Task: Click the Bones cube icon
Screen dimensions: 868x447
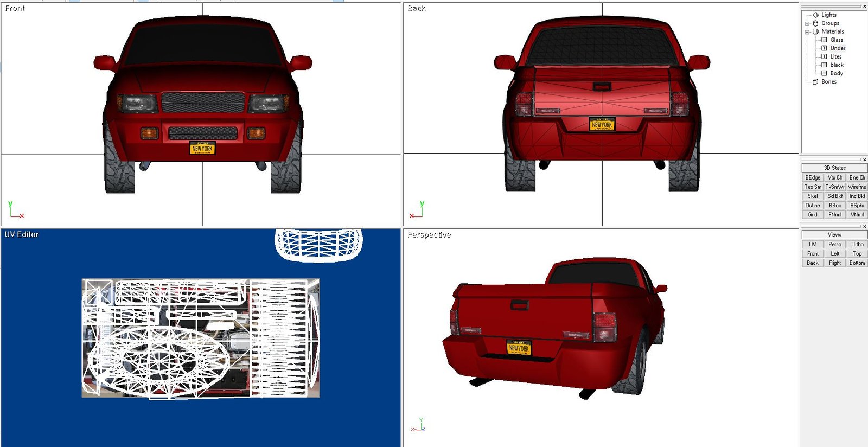Action: [x=815, y=81]
